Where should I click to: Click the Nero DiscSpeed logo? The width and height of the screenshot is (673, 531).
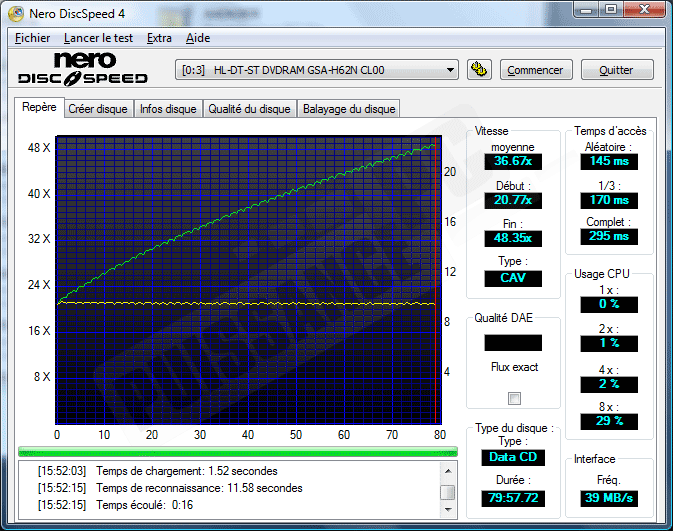[83, 69]
